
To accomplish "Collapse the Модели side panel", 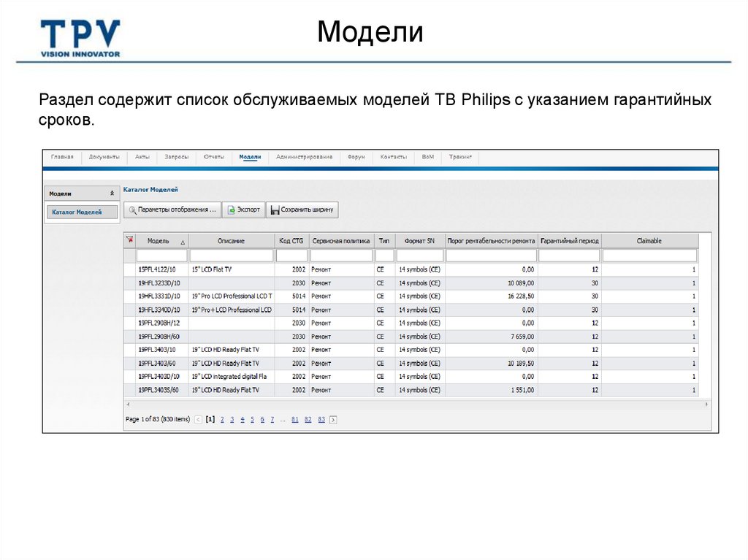I will pyautogui.click(x=112, y=193).
